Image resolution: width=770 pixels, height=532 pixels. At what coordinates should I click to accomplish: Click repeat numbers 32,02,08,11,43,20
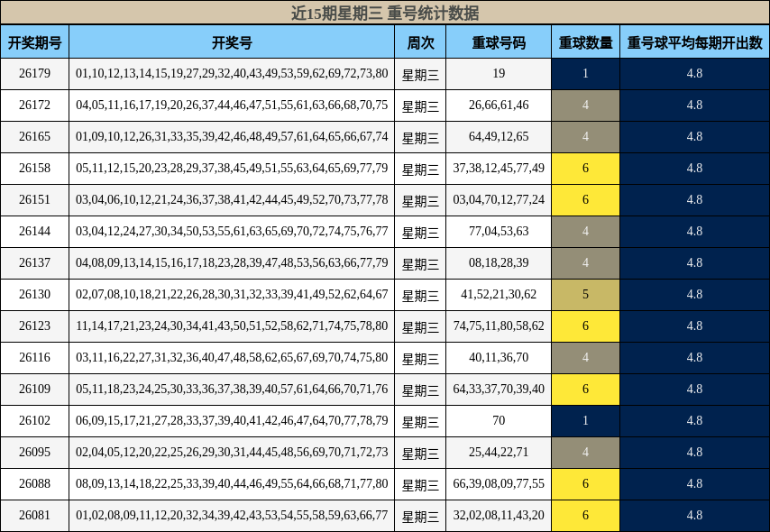[x=499, y=515]
